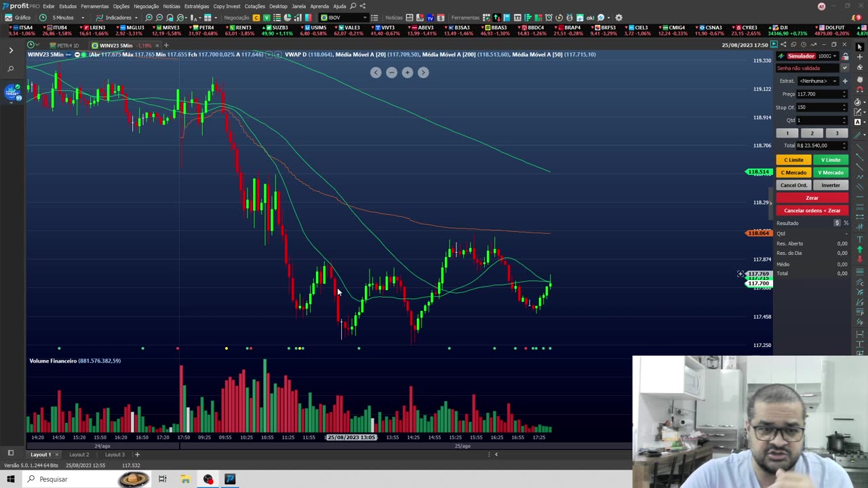Click the green V sell negotiation icon
The width and height of the screenshot is (868, 488).
[x=267, y=18]
